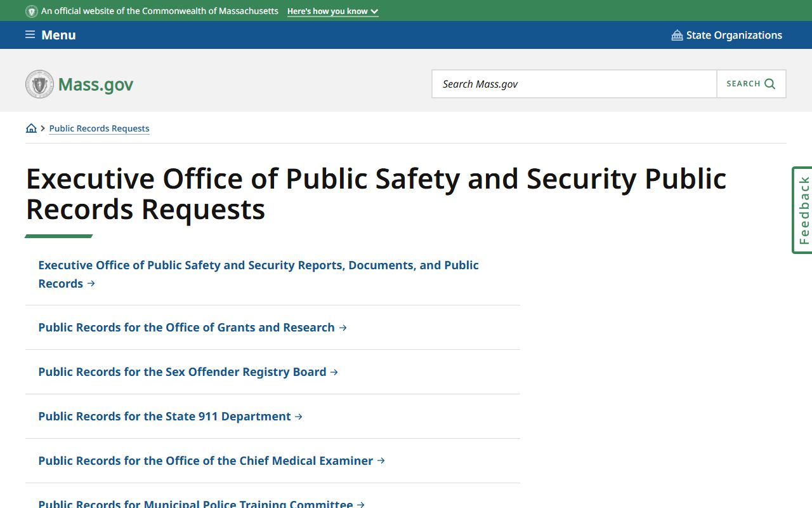Image resolution: width=812 pixels, height=508 pixels.
Task: Open State Organizations menu
Action: pyautogui.click(x=726, y=35)
